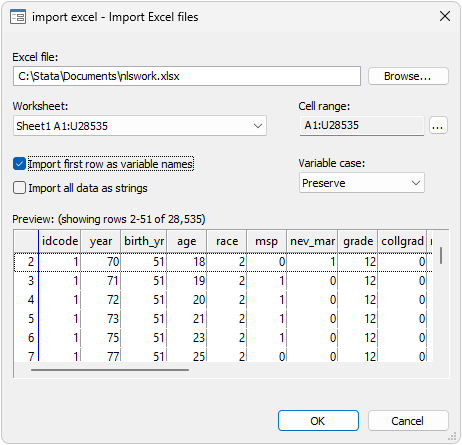Open the Variable case Preserve dropdown
462x445 pixels.
coord(362,183)
